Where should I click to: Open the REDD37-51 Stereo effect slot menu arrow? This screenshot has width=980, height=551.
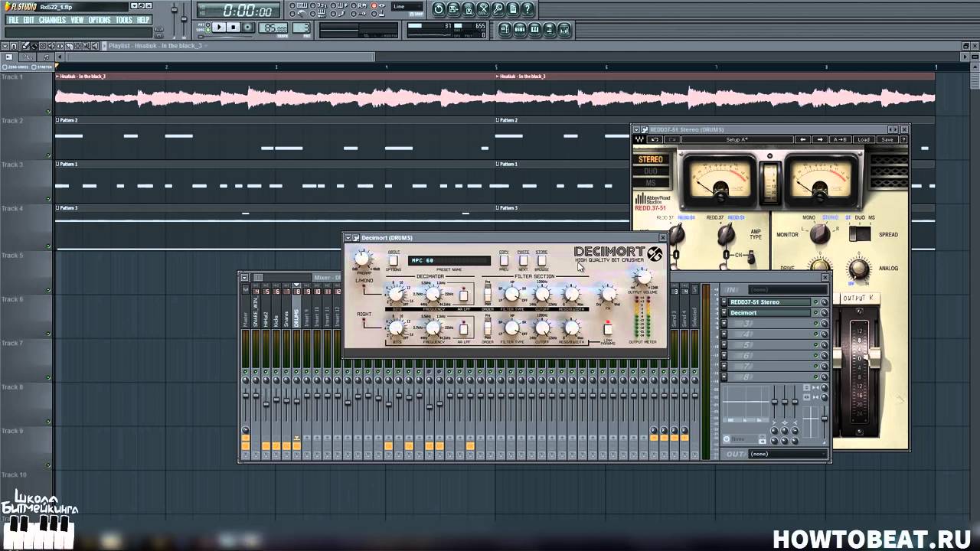click(724, 302)
